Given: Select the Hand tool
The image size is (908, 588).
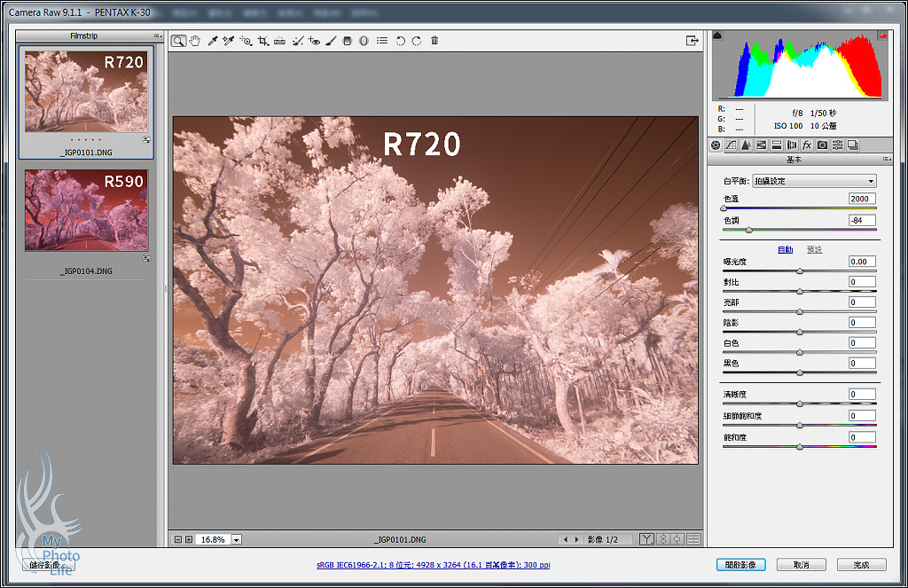Looking at the screenshot, I should [x=194, y=41].
